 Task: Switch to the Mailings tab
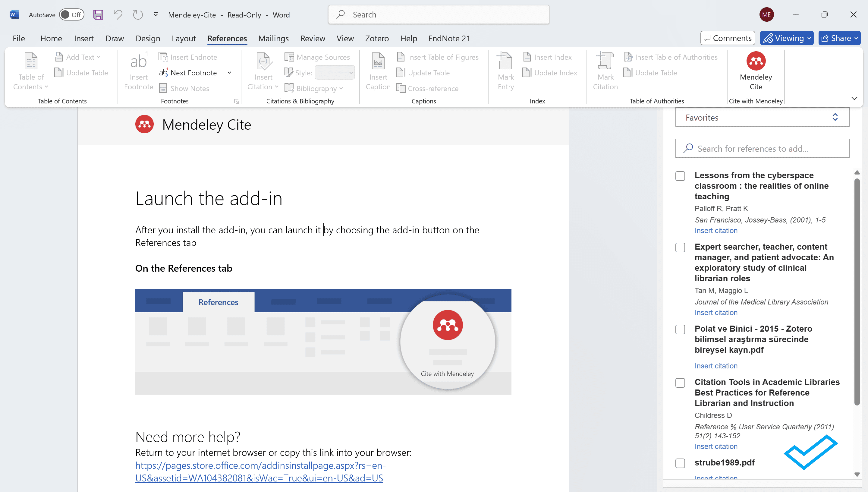tap(273, 39)
